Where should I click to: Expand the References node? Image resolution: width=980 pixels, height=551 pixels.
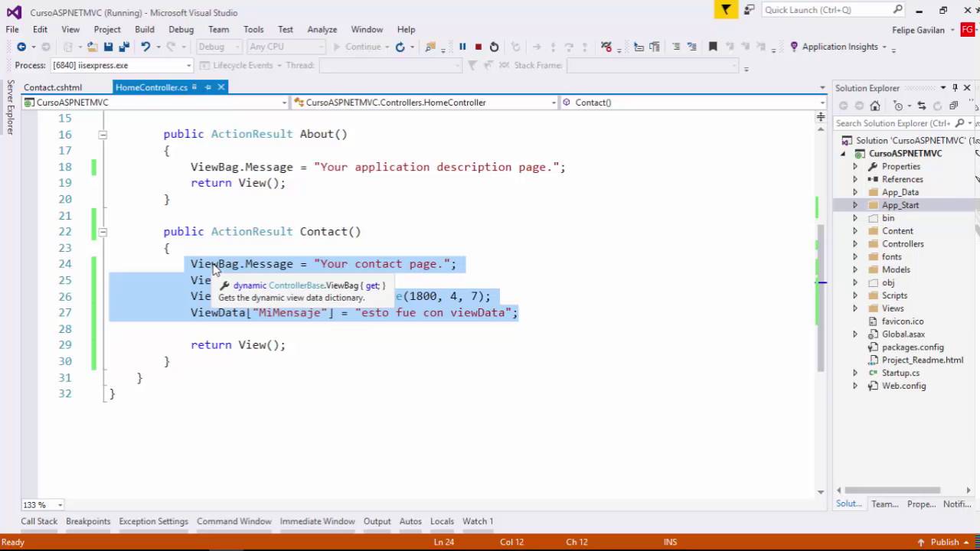click(x=855, y=179)
